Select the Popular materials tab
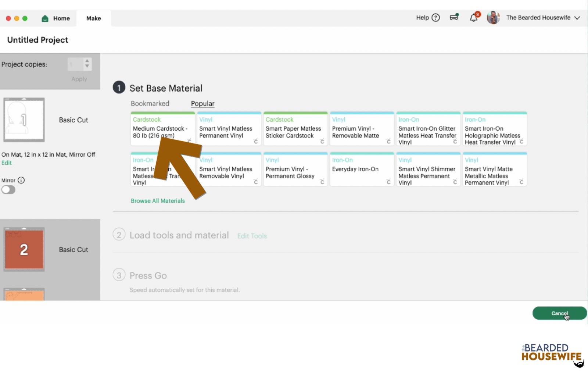Viewport: 588px width, 374px height. (x=202, y=103)
